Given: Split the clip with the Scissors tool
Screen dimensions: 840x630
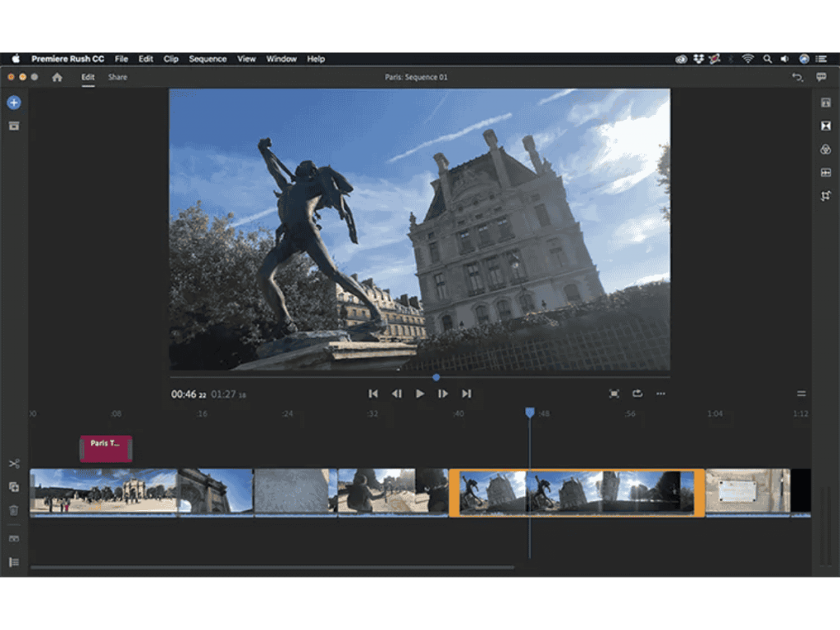Looking at the screenshot, I should coord(14,463).
